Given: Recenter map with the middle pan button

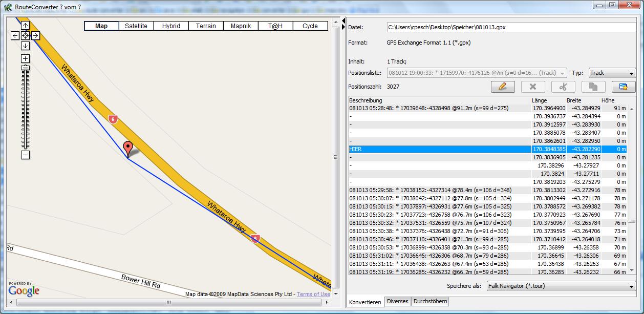Looking at the screenshot, I should pos(25,35).
